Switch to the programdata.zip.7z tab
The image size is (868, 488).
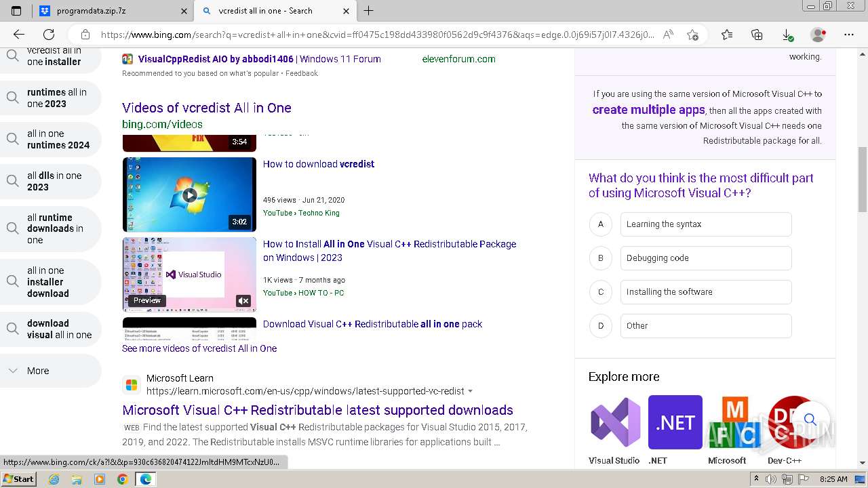click(113, 11)
